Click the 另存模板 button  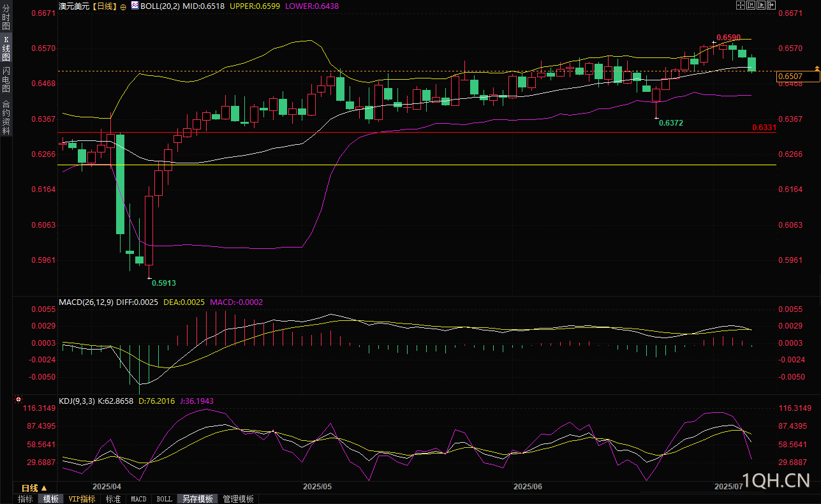198,499
